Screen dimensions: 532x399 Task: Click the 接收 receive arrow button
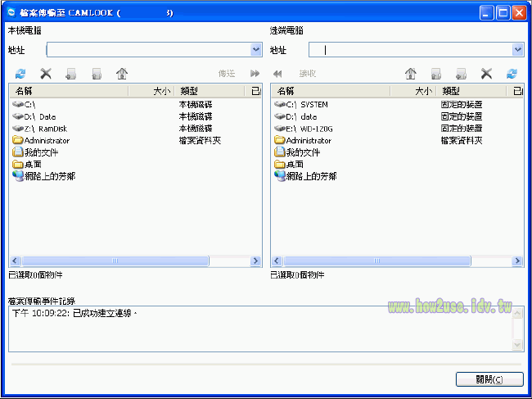(x=278, y=74)
